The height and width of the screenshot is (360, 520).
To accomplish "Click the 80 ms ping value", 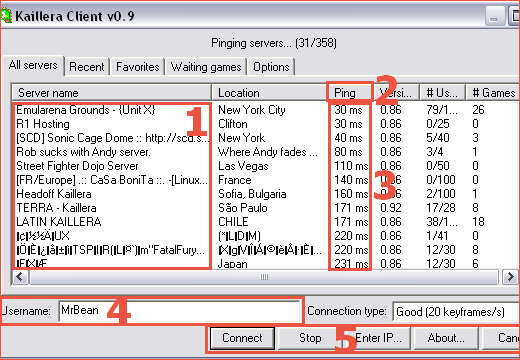I will pyautogui.click(x=348, y=152).
